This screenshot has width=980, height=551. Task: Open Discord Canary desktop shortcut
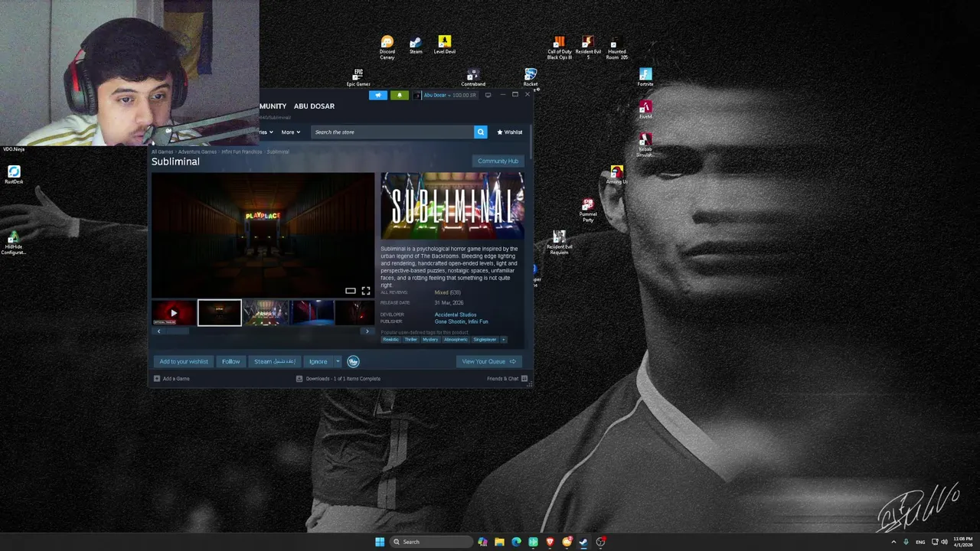coord(387,47)
